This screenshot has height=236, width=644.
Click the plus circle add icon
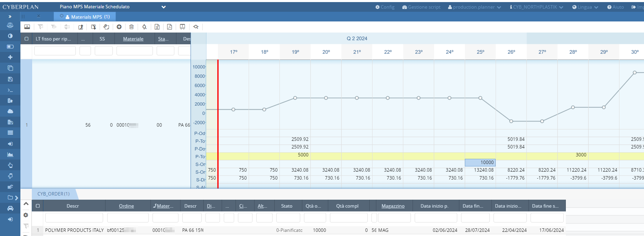[x=119, y=27]
